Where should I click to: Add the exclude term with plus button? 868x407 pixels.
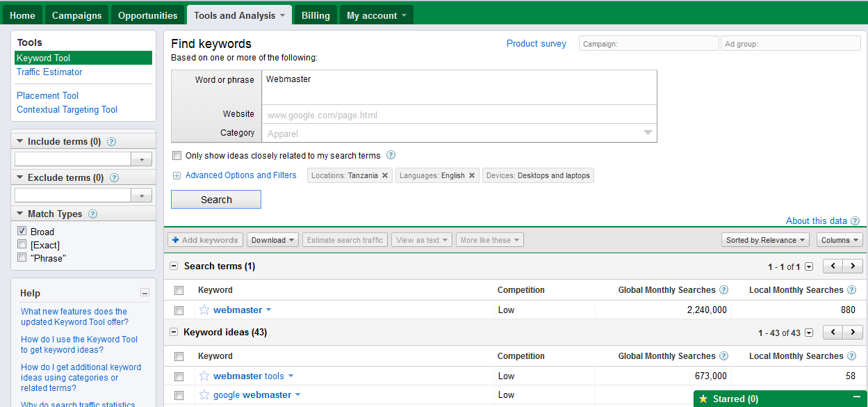[x=142, y=195]
